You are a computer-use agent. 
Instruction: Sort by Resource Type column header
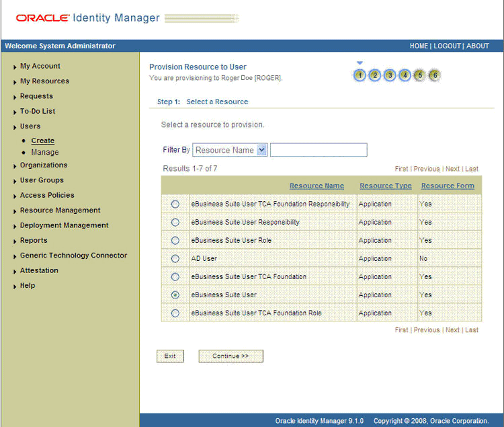click(x=386, y=186)
